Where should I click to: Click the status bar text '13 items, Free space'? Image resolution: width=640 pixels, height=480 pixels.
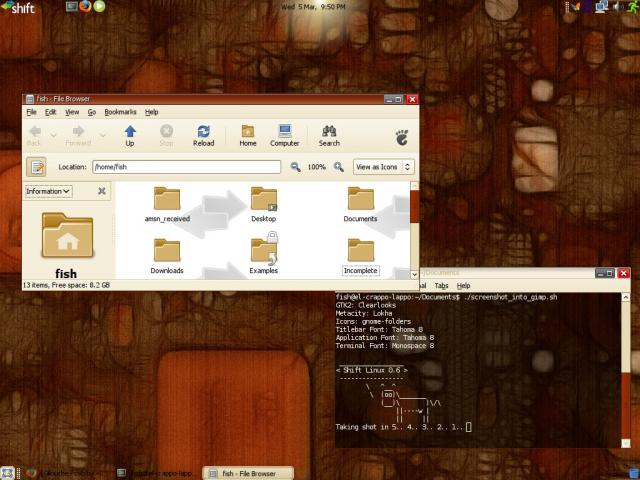pos(66,285)
